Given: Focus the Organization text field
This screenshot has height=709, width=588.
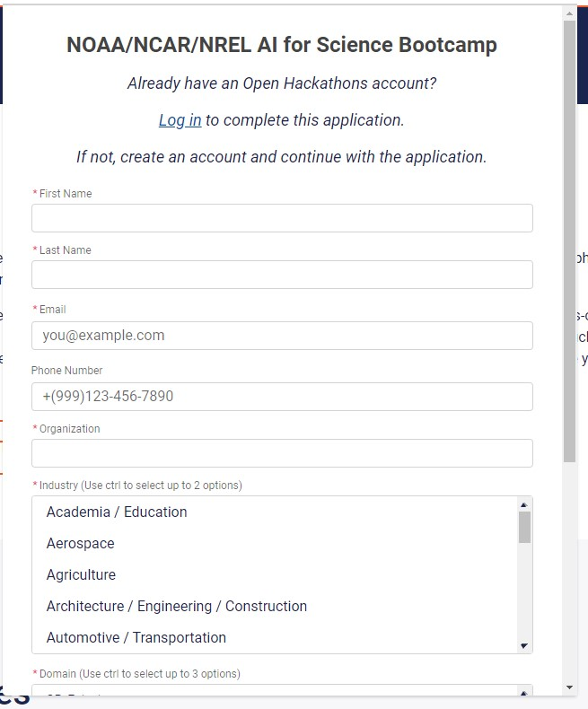Looking at the screenshot, I should 282,453.
